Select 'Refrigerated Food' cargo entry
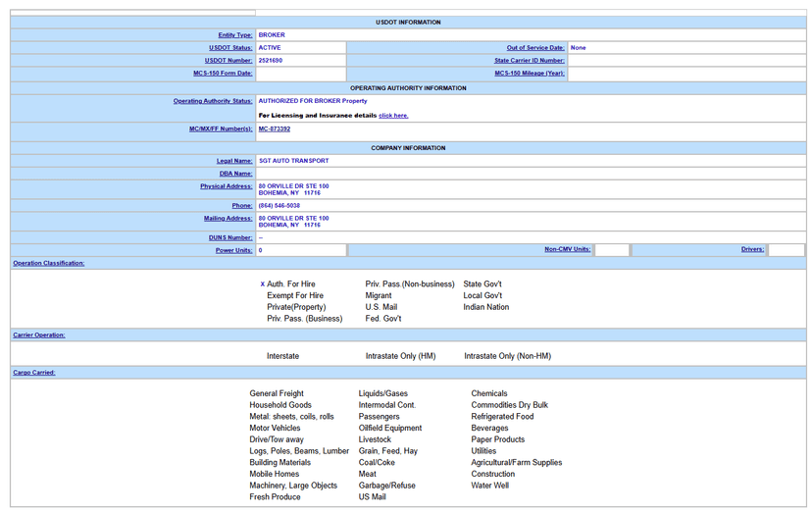This screenshot has width=812, height=513. click(x=502, y=417)
